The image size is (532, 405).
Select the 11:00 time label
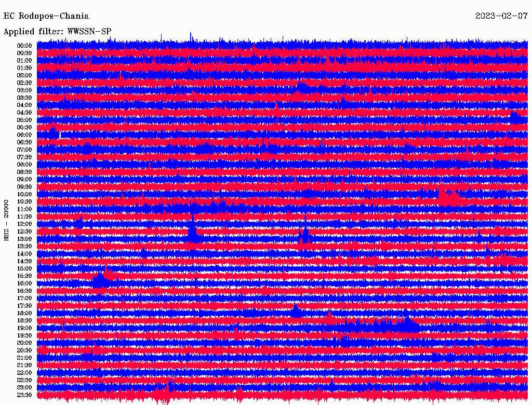(x=24, y=209)
